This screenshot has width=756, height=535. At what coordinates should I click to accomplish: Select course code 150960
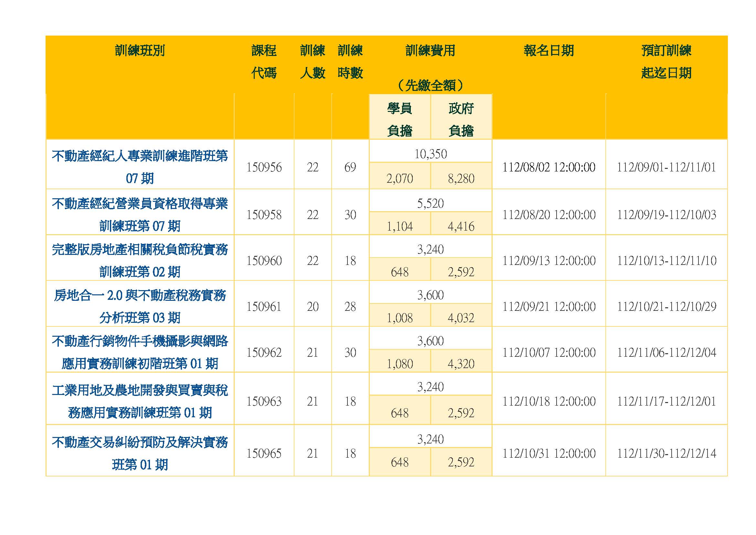point(264,261)
